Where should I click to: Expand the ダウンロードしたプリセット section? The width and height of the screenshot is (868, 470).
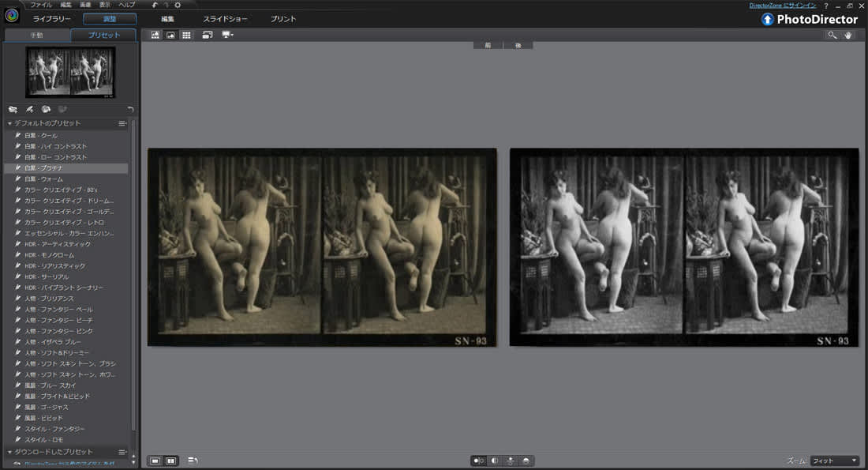click(x=9, y=452)
